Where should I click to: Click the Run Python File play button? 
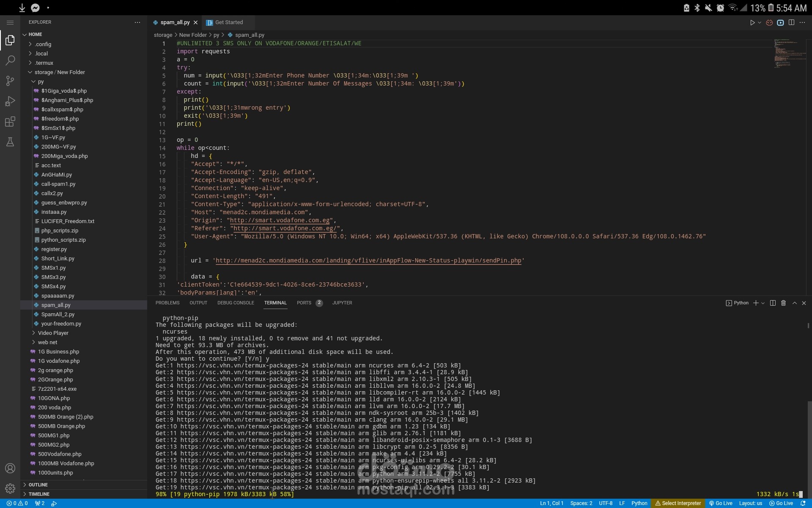752,22
